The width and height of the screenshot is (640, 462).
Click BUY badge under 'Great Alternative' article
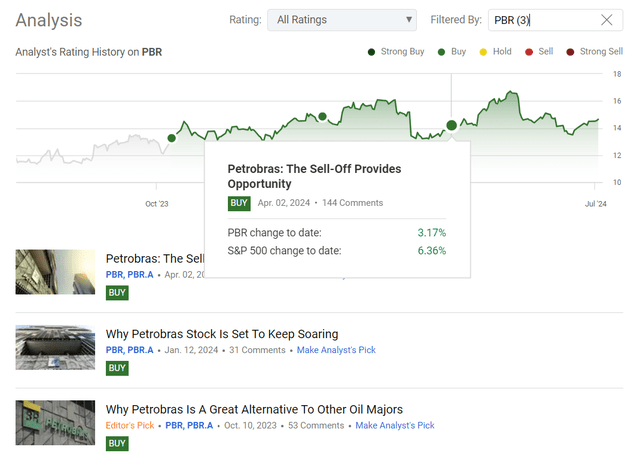coord(117,444)
